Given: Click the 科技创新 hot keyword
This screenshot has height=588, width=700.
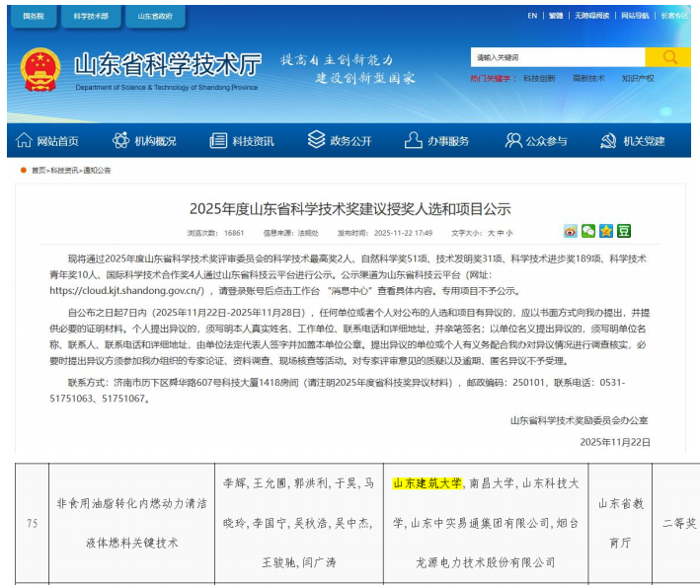Looking at the screenshot, I should pos(539,78).
